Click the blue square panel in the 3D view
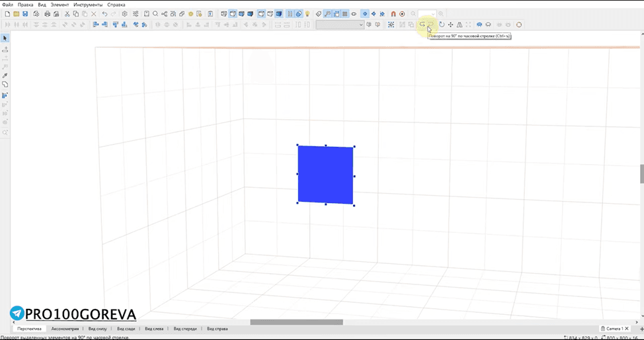Screen dimensions: 644x340 click(325, 175)
